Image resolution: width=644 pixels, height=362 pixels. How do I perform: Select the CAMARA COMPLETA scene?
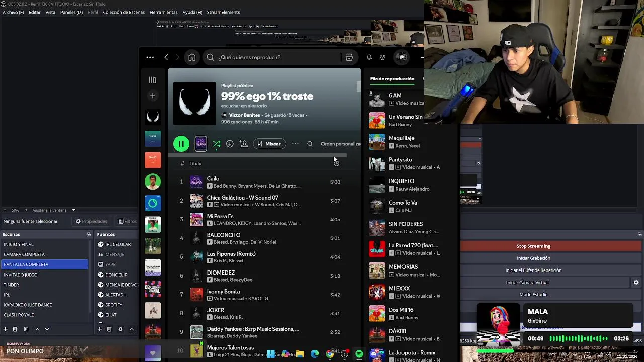(x=44, y=254)
